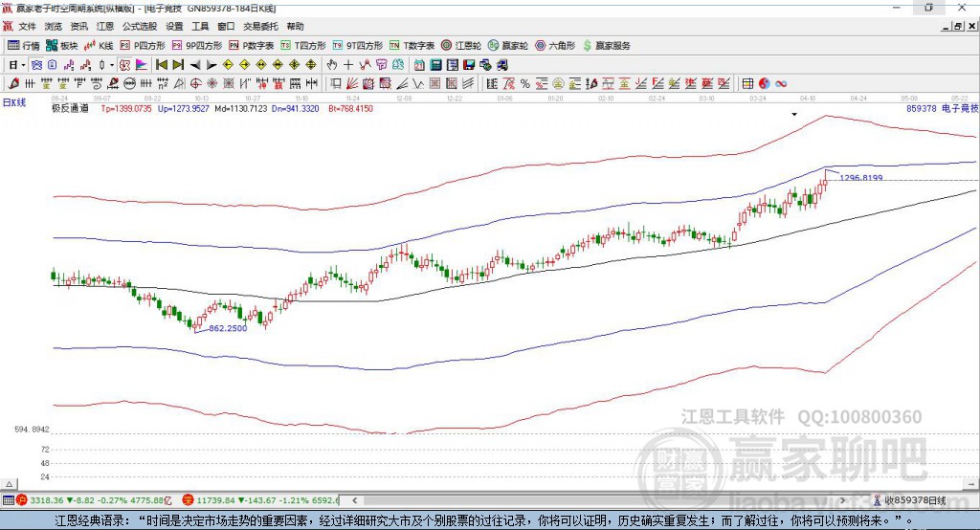This screenshot has width=980, height=530.
Task: Click the Shanghai index 3318.36 status entry
Action: [x=95, y=500]
